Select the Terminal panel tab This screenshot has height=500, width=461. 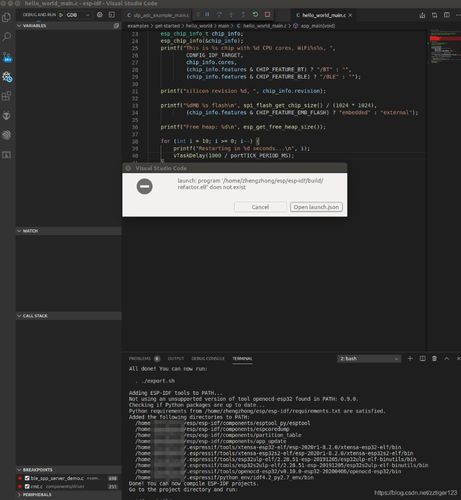pos(242,359)
